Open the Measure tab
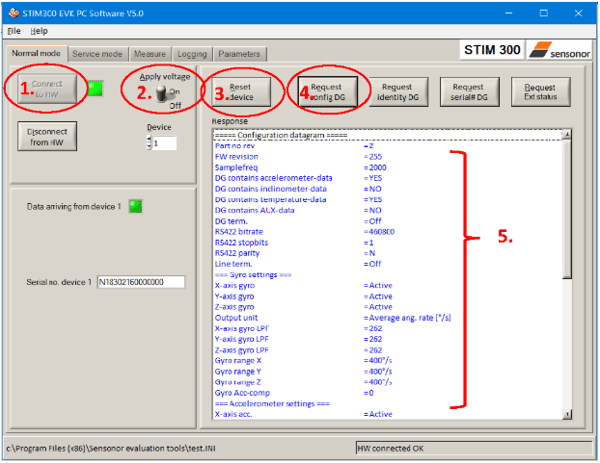 pyautogui.click(x=150, y=54)
